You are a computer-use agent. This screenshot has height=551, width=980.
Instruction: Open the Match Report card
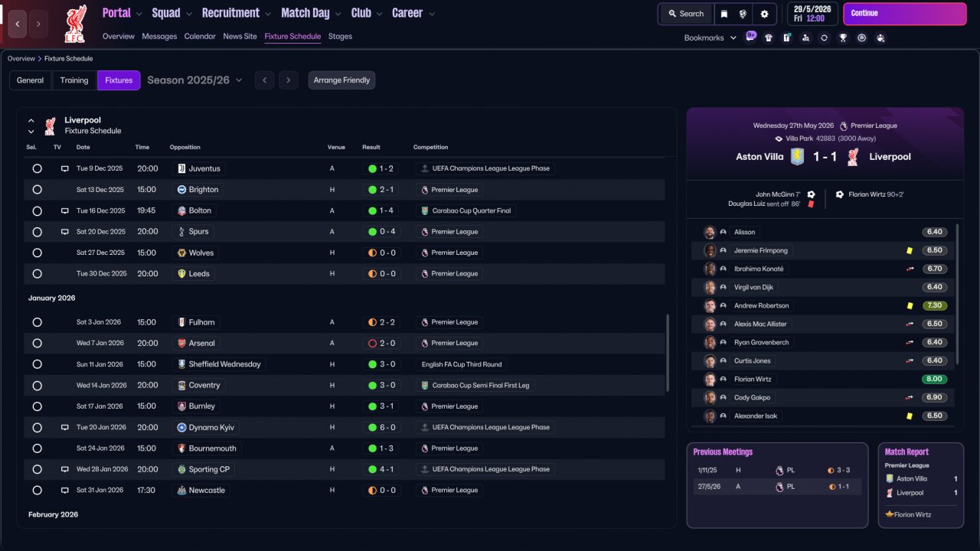(921, 485)
